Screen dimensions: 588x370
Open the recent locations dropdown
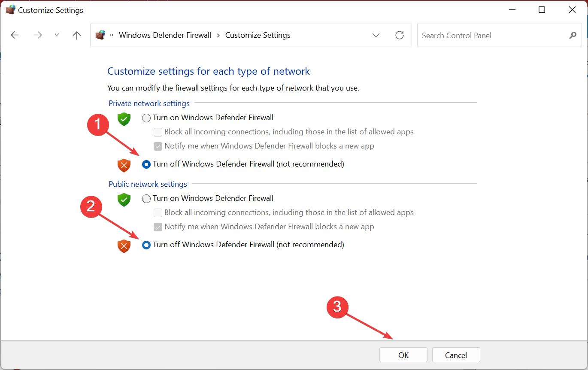click(57, 35)
